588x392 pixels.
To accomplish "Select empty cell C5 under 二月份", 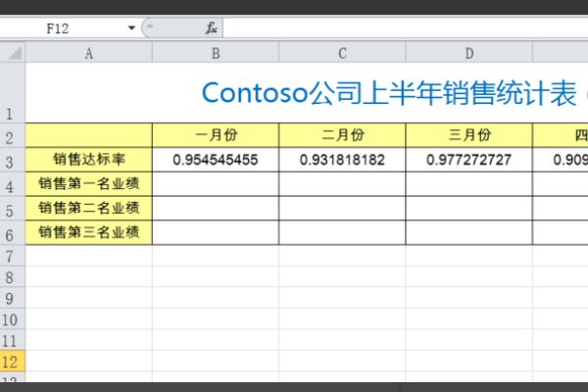I will [x=342, y=208].
